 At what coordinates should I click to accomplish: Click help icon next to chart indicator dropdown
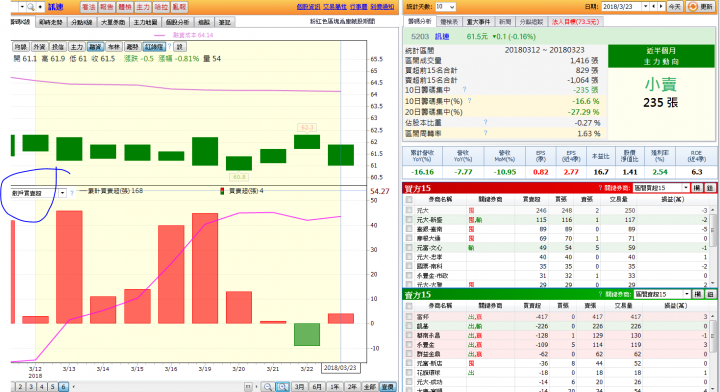(72, 193)
